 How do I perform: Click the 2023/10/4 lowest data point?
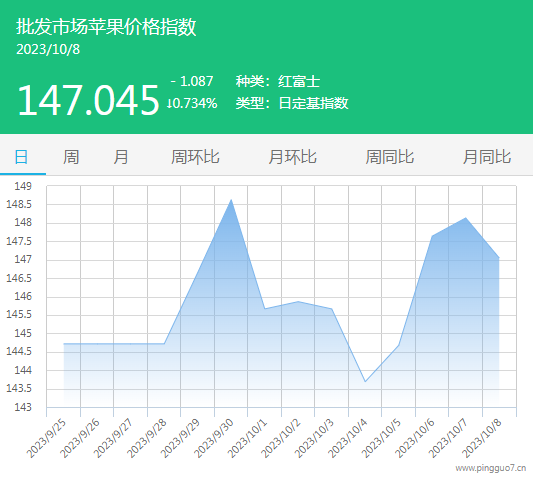click(365, 381)
